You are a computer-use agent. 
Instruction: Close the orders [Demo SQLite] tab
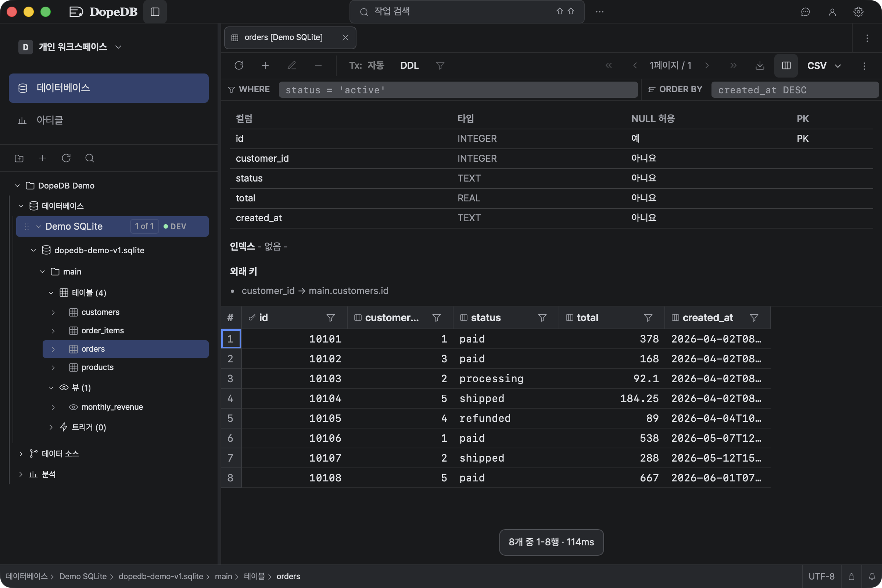coord(345,37)
